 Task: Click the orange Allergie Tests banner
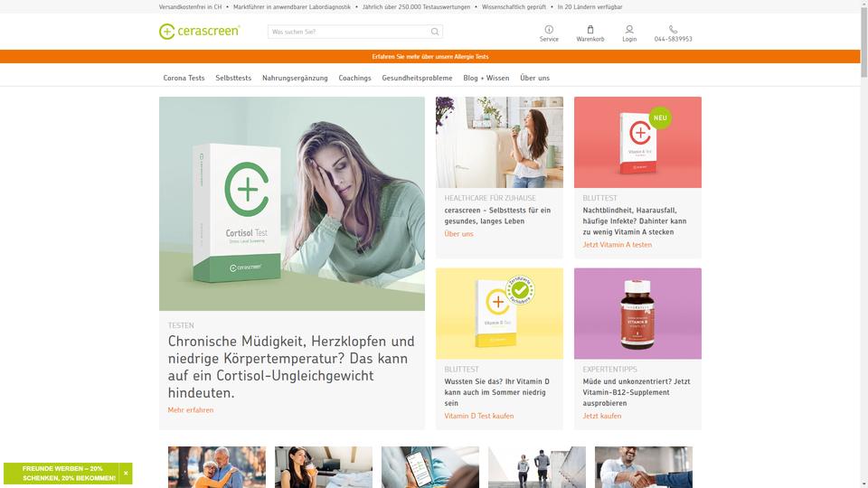pyautogui.click(x=430, y=56)
